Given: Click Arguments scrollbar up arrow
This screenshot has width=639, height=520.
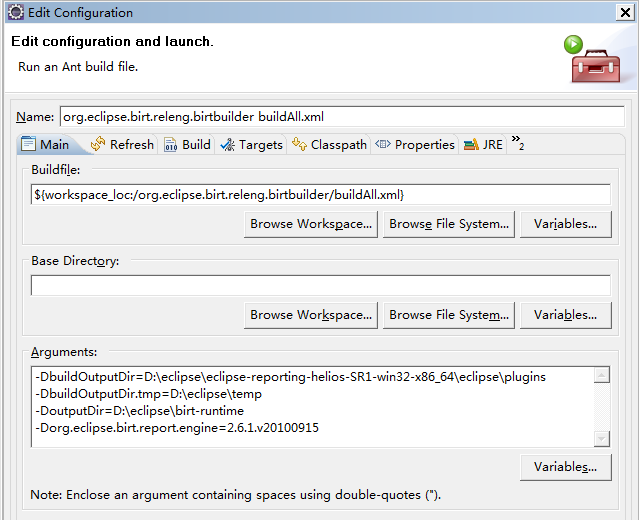Looking at the screenshot, I should (x=602, y=375).
